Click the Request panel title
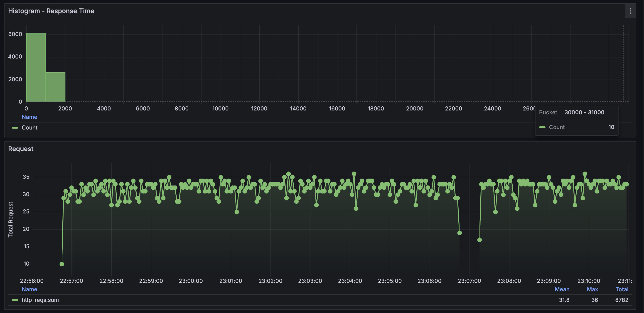 pyautogui.click(x=21, y=149)
